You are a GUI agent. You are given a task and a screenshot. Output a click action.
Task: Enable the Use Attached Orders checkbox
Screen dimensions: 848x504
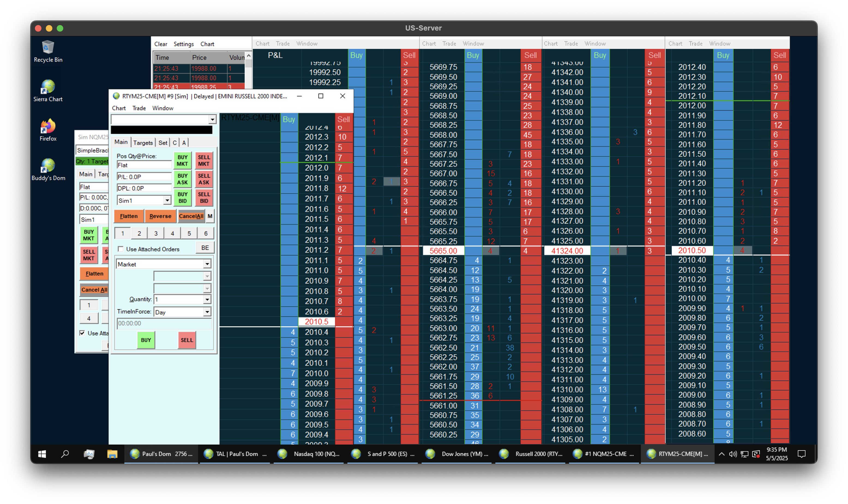[121, 249]
